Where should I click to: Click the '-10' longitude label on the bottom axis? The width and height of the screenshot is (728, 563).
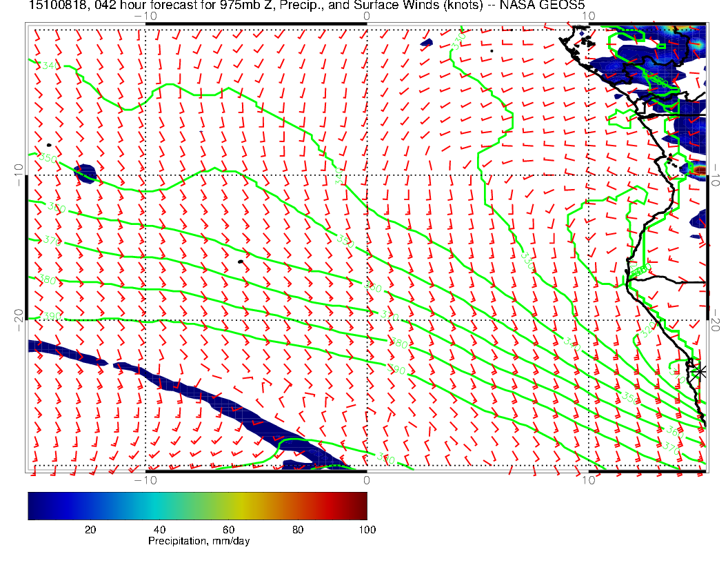point(145,480)
